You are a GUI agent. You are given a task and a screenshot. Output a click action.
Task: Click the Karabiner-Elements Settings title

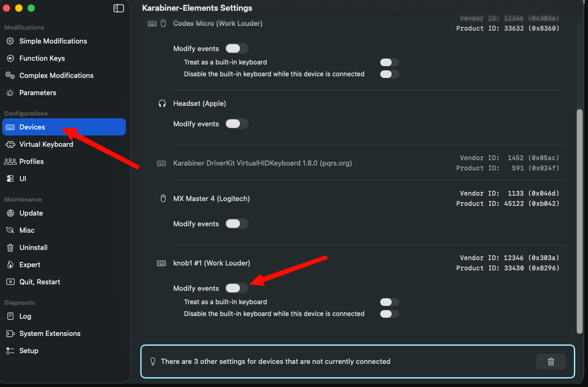point(197,8)
